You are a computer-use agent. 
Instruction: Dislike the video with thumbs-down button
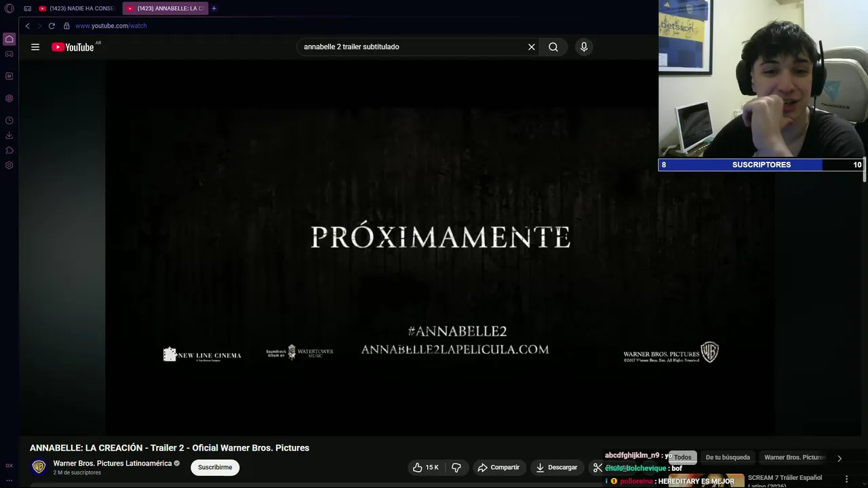tap(456, 468)
